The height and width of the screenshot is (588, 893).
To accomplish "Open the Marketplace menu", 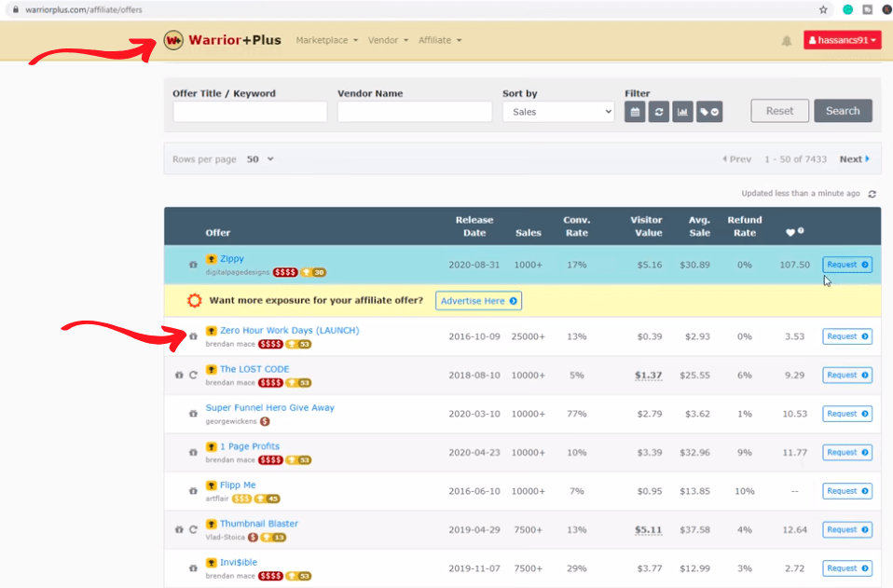I will (327, 40).
